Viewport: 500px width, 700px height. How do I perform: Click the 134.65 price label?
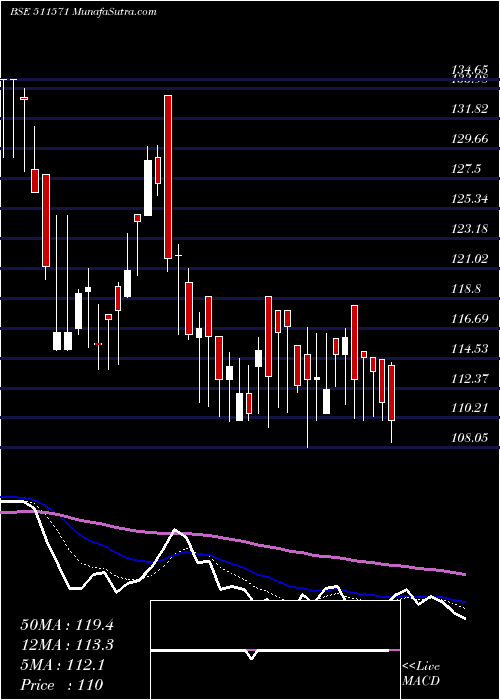pos(469,70)
